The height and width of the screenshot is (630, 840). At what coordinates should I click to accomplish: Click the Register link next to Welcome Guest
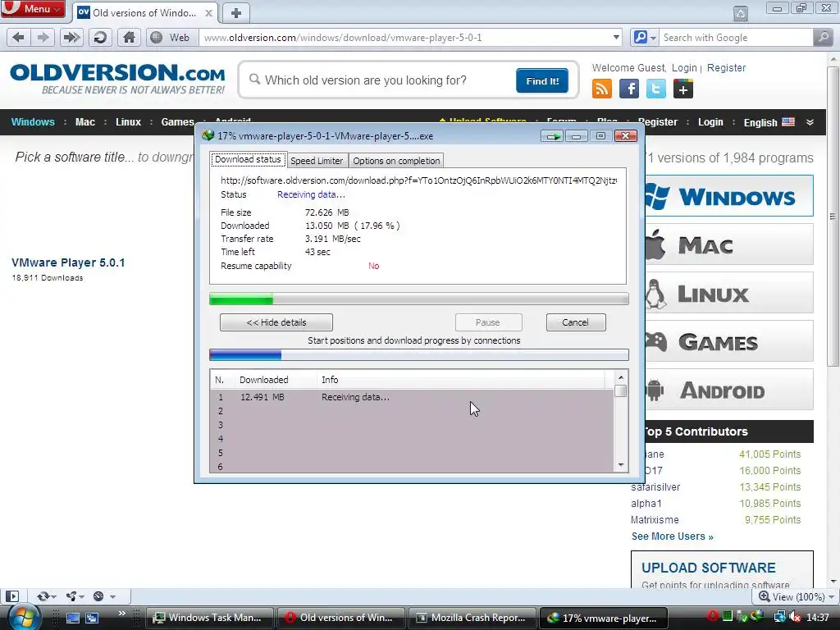726,68
